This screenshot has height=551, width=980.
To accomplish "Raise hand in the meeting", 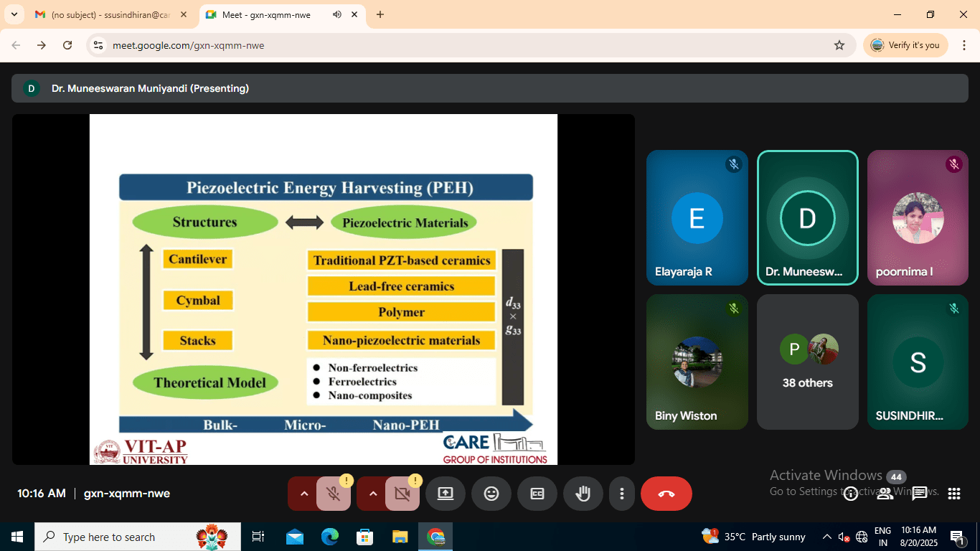I will [x=583, y=494].
